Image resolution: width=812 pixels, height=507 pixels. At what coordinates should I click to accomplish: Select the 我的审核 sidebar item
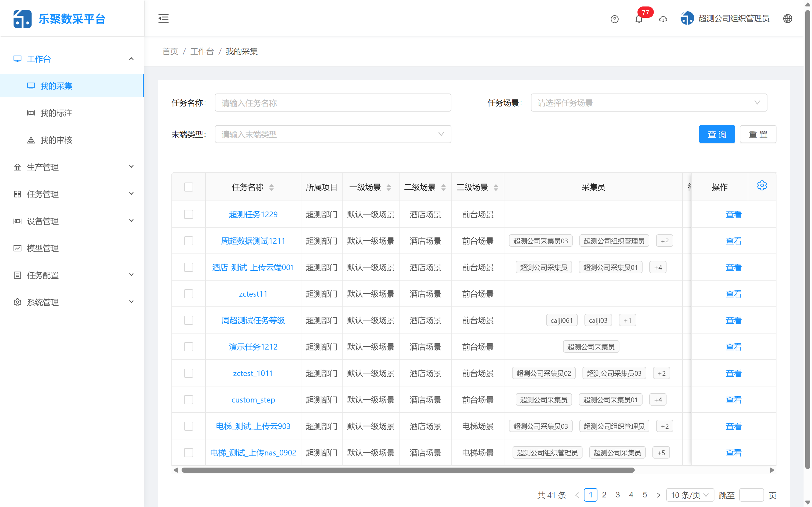pos(56,140)
